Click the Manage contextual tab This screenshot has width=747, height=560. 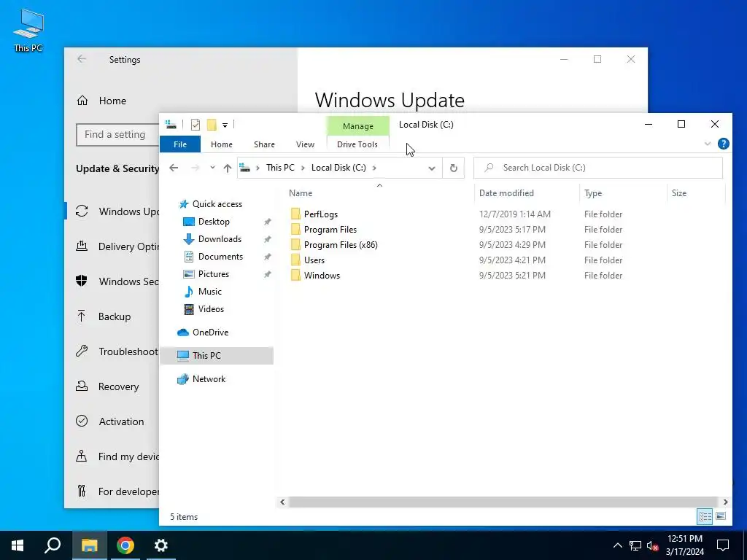(357, 126)
